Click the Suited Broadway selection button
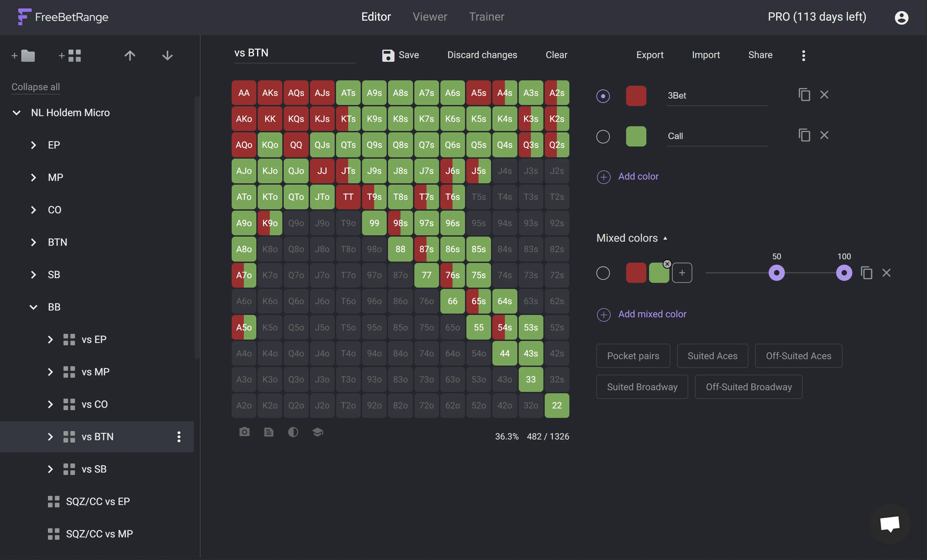The height and width of the screenshot is (560, 927). point(642,386)
